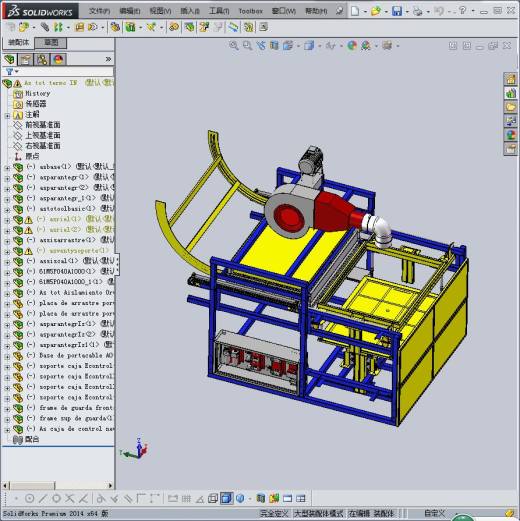This screenshot has height=521, width=520.
Task: Open SolidWorks Resources in task pane
Action: click(x=511, y=79)
